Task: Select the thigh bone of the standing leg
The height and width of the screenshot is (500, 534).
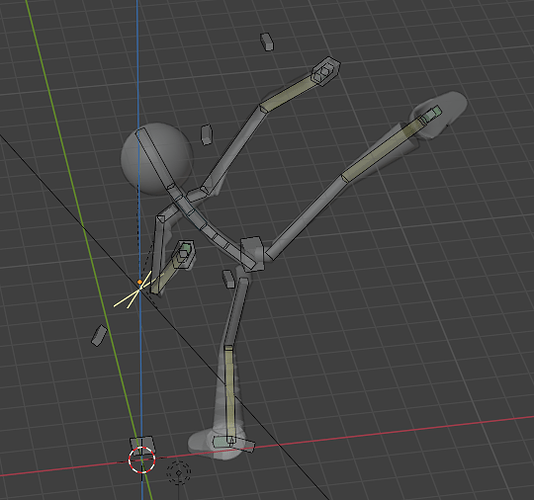Action: click(236, 312)
